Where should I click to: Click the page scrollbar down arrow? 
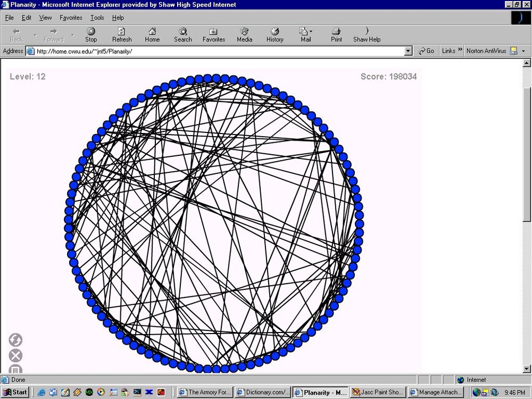pyautogui.click(x=527, y=370)
